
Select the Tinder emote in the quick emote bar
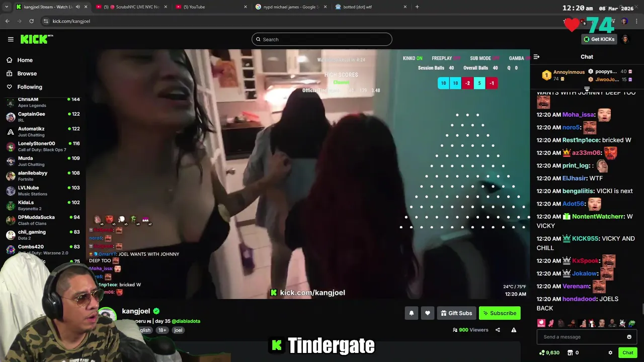click(x=541, y=323)
